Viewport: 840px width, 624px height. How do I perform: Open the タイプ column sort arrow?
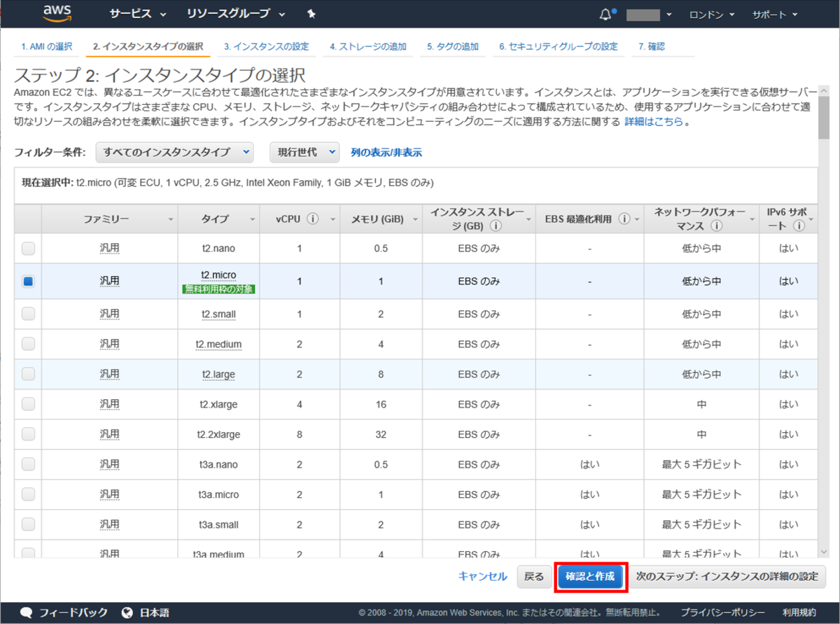252,220
